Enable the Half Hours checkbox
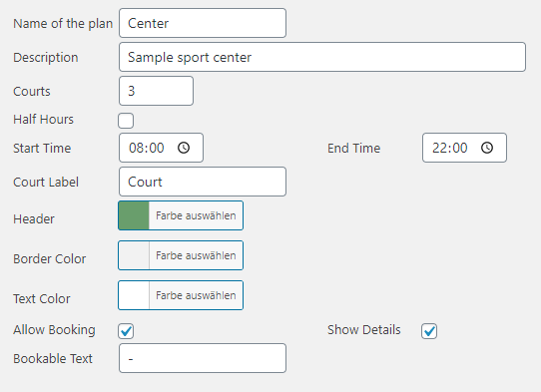 point(126,121)
